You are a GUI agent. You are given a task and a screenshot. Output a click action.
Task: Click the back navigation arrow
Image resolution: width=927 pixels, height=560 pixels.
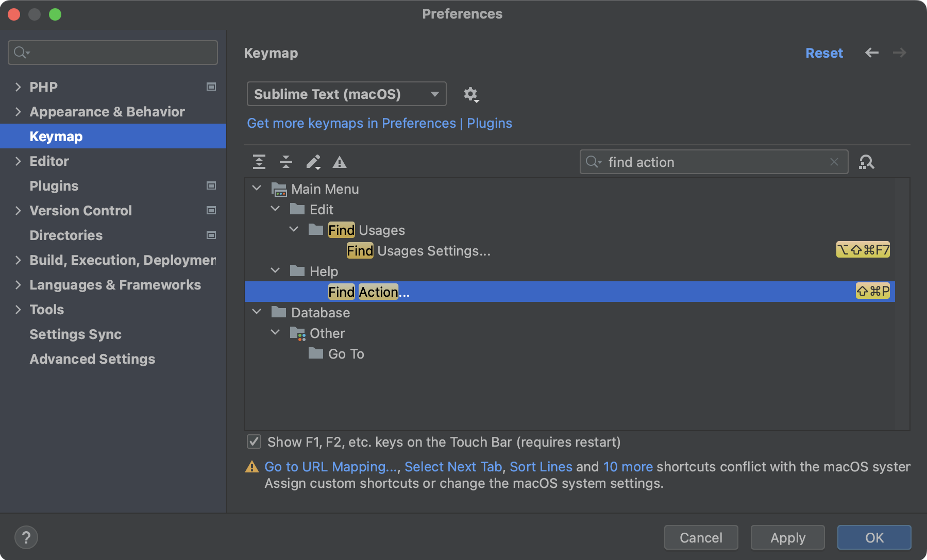click(872, 53)
